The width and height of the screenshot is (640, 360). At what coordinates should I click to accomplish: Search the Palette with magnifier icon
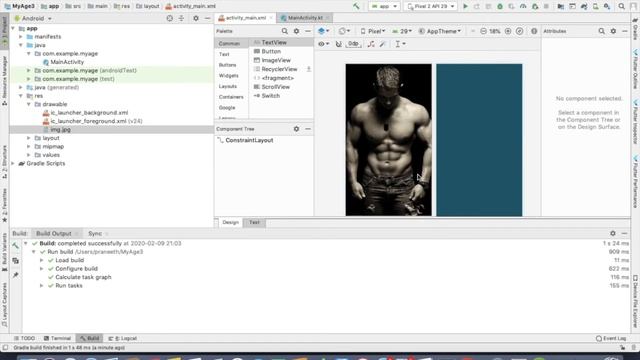coord(284,31)
